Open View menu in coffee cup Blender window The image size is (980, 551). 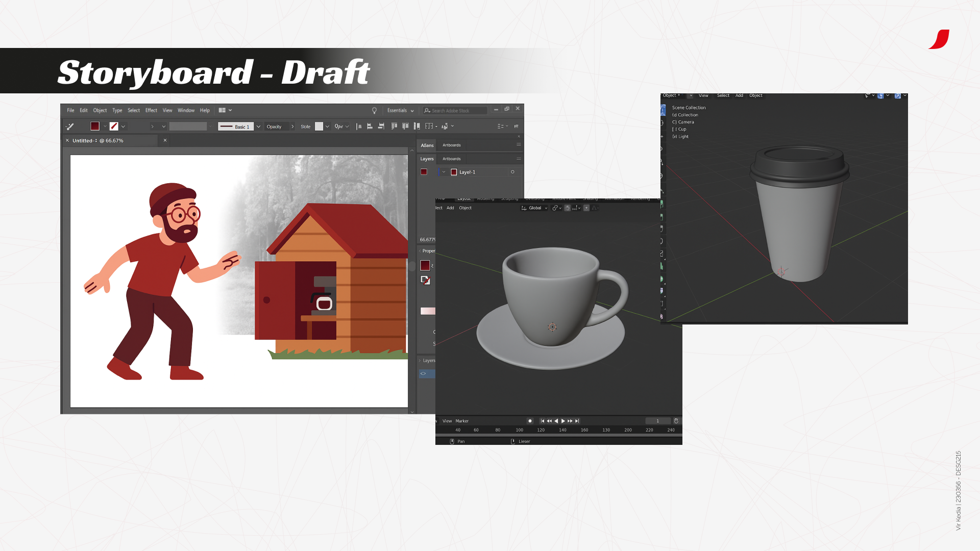703,95
